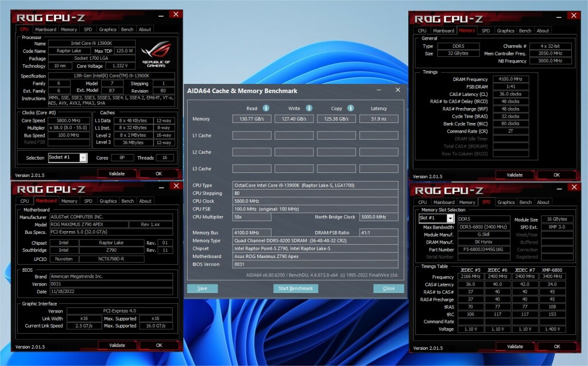
Task: Click the Write info icon in AIDA64
Action: pos(309,108)
